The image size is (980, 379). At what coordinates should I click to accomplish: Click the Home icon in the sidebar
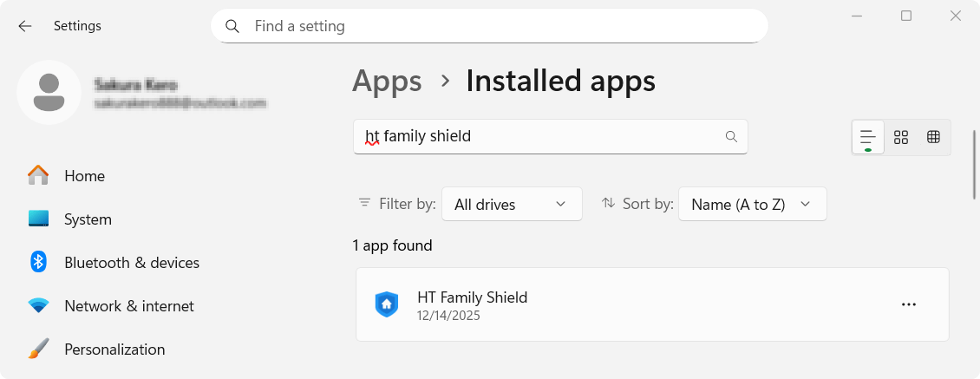click(38, 176)
